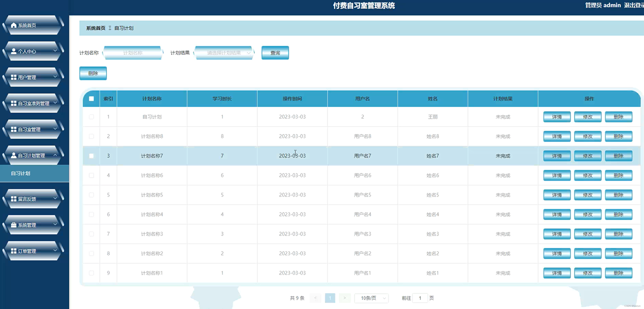Click the grid icon beside 自习室准则管理
Viewport: 644px width, 309px height.
coord(14,103)
